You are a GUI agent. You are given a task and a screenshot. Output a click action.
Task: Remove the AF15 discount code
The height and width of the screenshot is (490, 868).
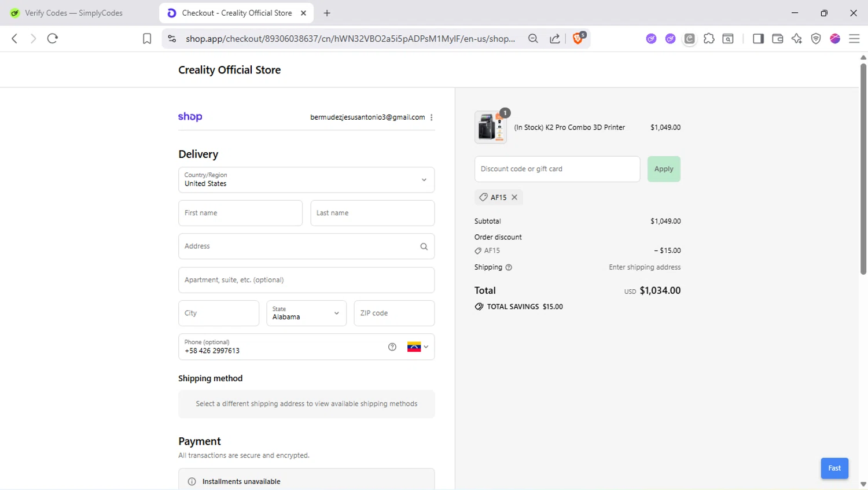[x=514, y=197]
